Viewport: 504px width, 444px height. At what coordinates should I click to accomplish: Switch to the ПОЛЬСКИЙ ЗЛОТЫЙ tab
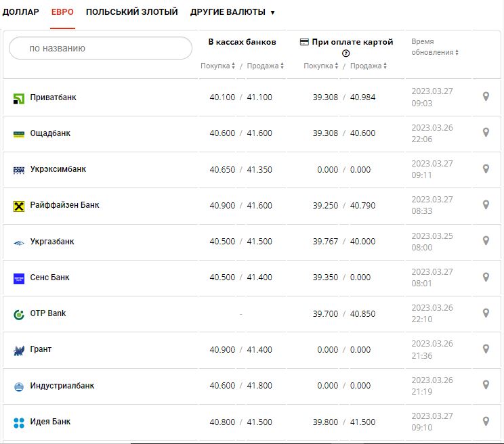pyautogui.click(x=131, y=12)
